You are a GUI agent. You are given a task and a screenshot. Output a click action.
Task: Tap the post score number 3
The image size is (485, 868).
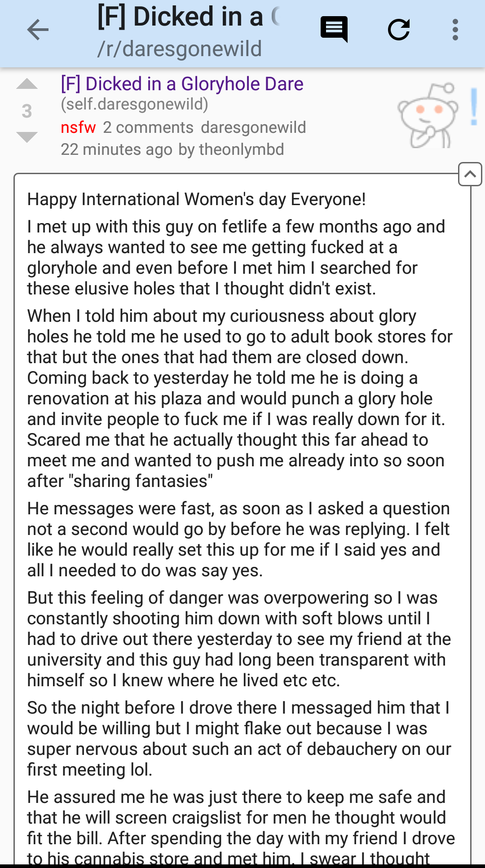(x=27, y=111)
